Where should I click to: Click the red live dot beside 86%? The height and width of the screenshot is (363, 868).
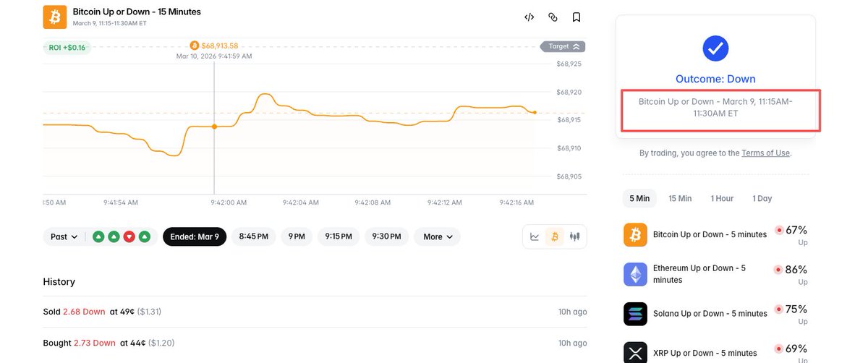(x=779, y=270)
